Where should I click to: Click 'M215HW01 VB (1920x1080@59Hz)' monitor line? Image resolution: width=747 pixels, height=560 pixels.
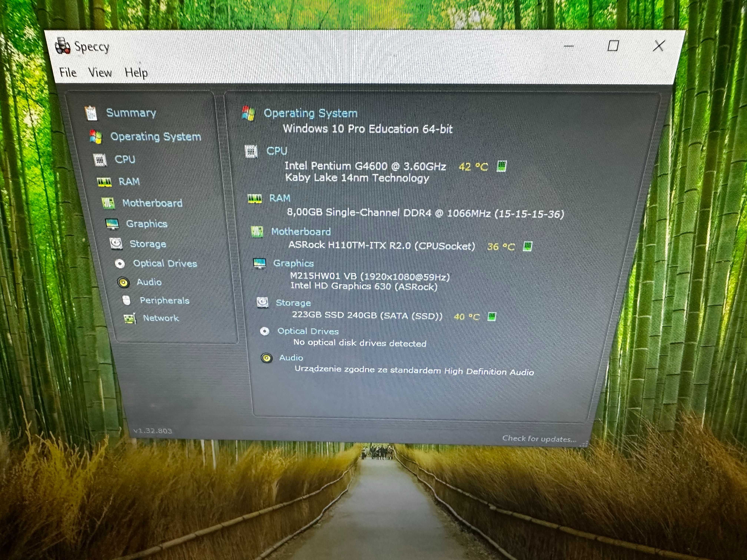(x=370, y=276)
